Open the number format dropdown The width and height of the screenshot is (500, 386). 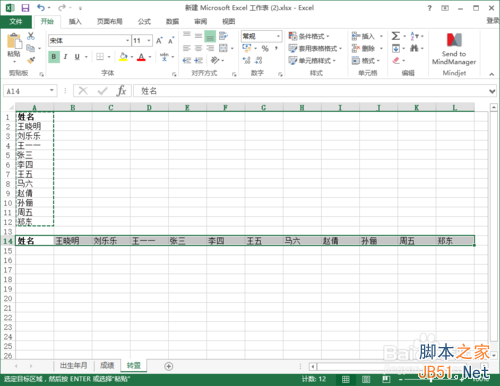tap(278, 36)
